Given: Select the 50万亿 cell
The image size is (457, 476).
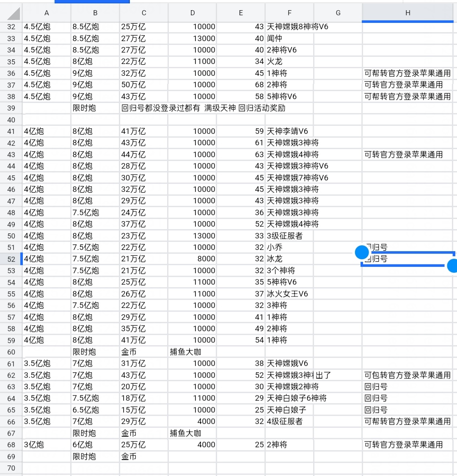Looking at the screenshot, I should pyautogui.click(x=144, y=85).
